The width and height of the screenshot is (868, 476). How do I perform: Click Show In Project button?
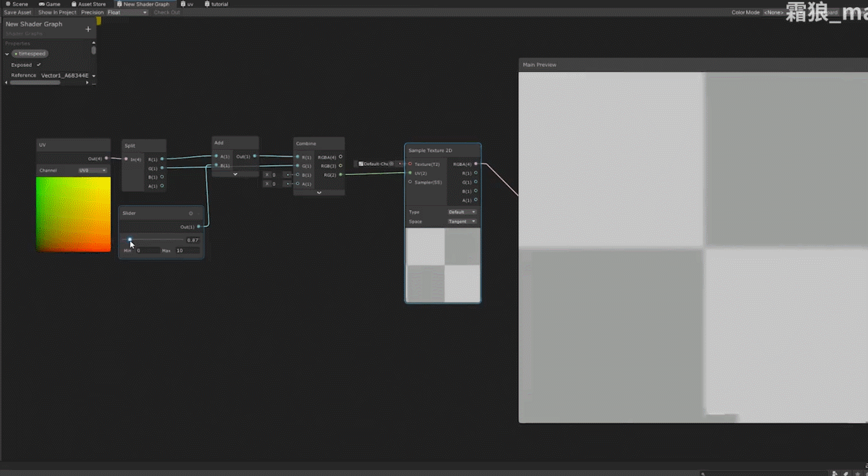(57, 12)
